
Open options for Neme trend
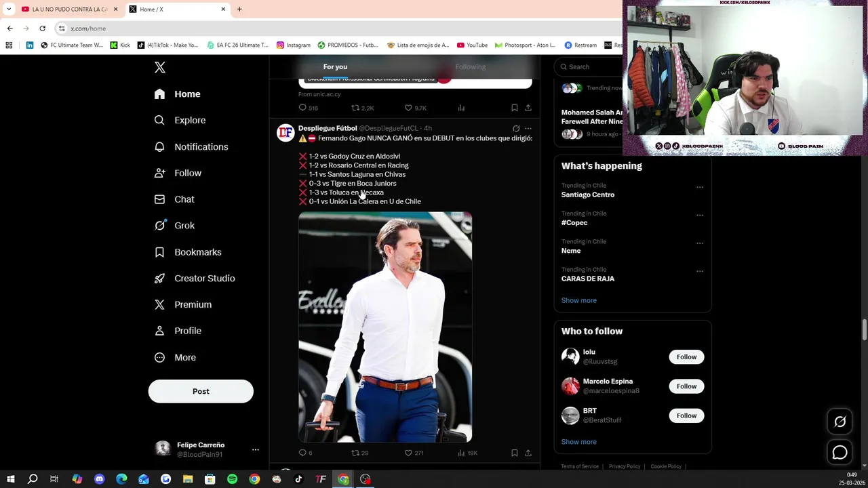pyautogui.click(x=700, y=243)
